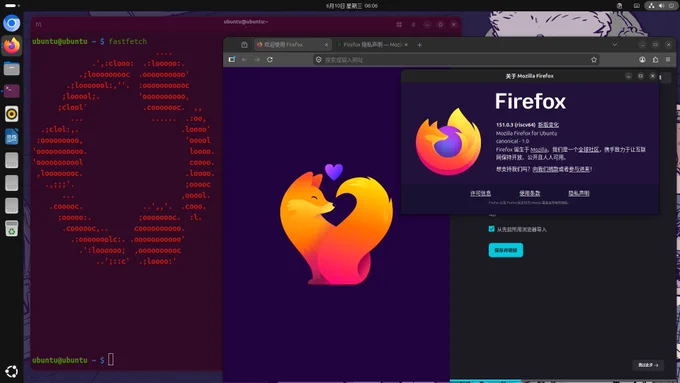Show applications via the Ubuntu logo button

click(12, 371)
